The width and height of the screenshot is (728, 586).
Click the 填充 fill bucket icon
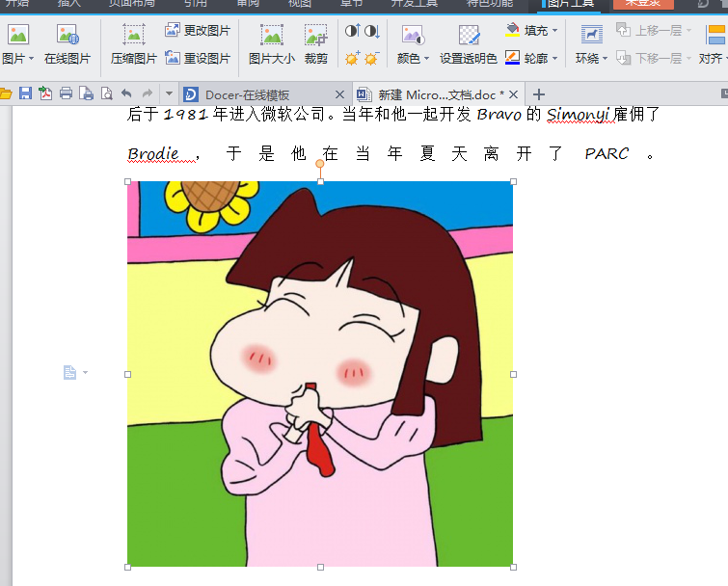click(512, 31)
